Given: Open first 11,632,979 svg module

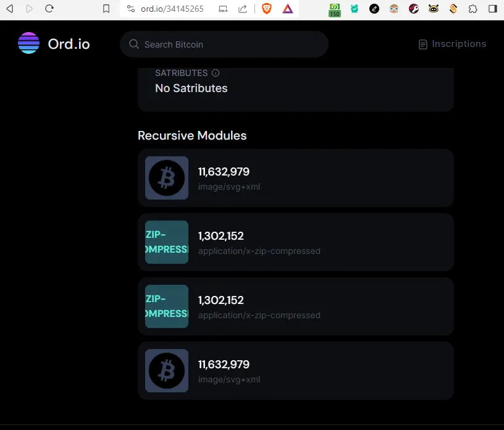Looking at the screenshot, I should click(x=296, y=178).
